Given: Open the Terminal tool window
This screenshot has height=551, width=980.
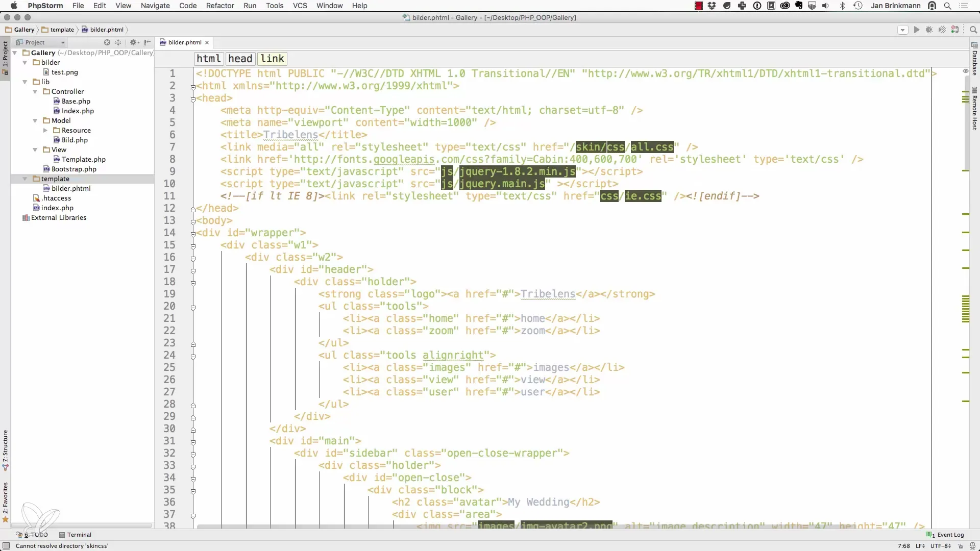Looking at the screenshot, I should 75,535.
